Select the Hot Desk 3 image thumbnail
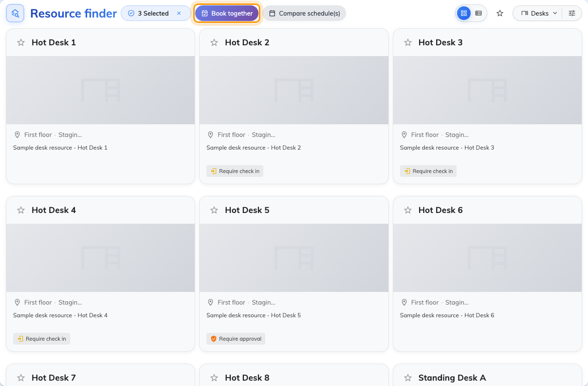Viewport: 588px width, 386px height. click(487, 90)
